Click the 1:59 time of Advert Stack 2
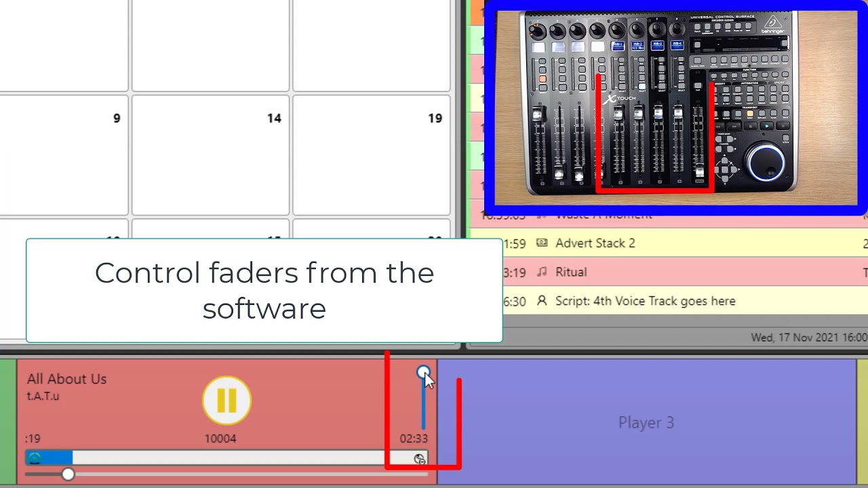Screen dimensions: 868x488 click(515, 243)
